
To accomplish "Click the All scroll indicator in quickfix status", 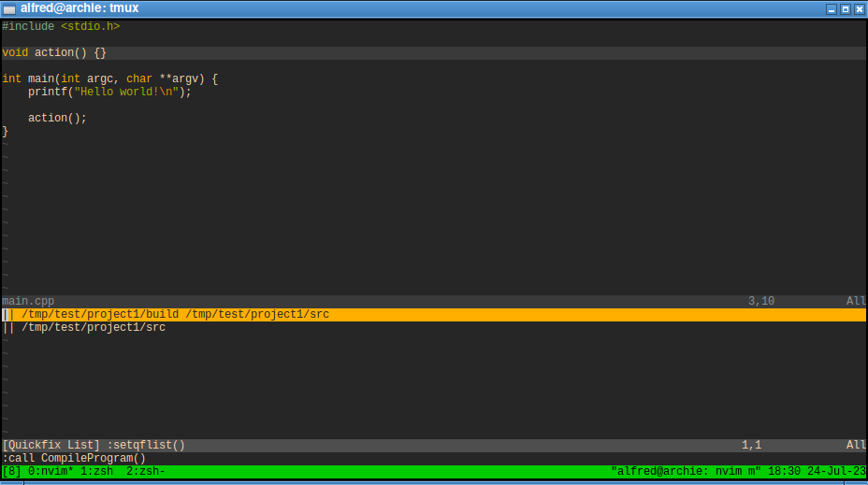I will coord(856,445).
